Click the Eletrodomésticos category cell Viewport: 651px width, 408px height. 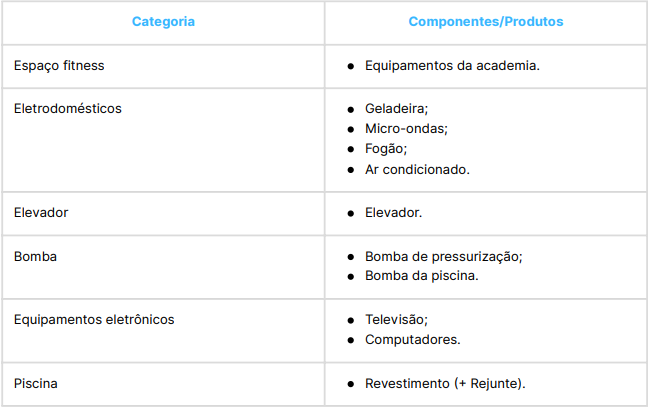pyautogui.click(x=68, y=108)
